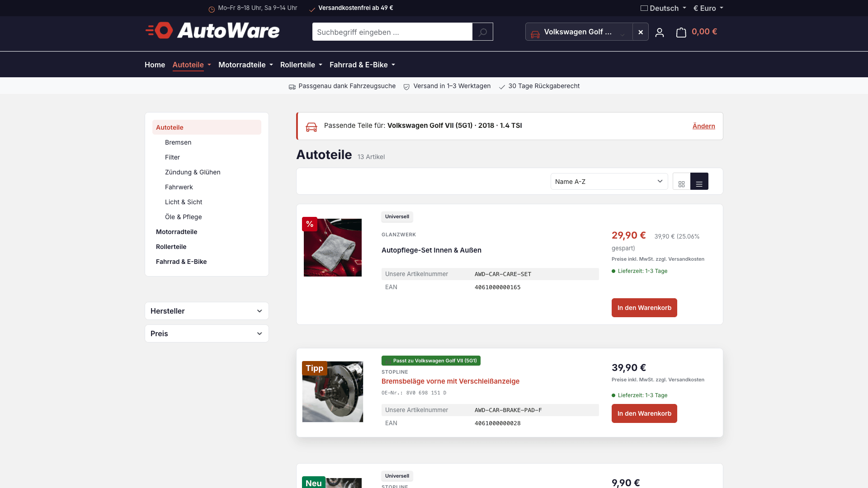Click the Ändern link
Image resolution: width=868 pixels, height=488 pixels.
703,126
